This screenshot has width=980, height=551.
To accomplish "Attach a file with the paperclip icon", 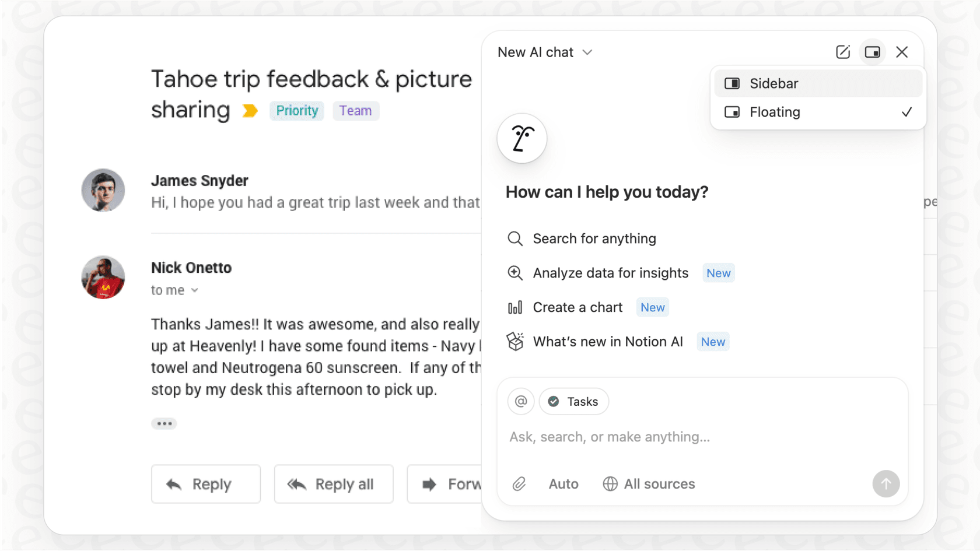I will click(x=519, y=484).
